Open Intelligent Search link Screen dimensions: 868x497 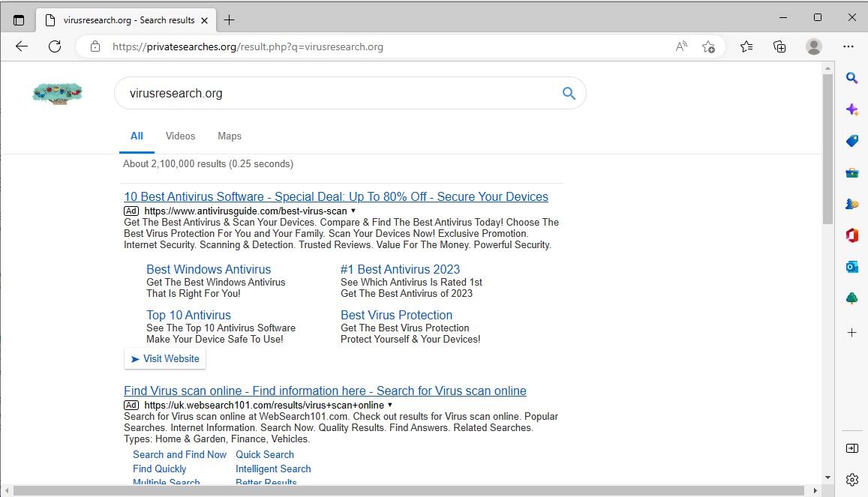[274, 469]
